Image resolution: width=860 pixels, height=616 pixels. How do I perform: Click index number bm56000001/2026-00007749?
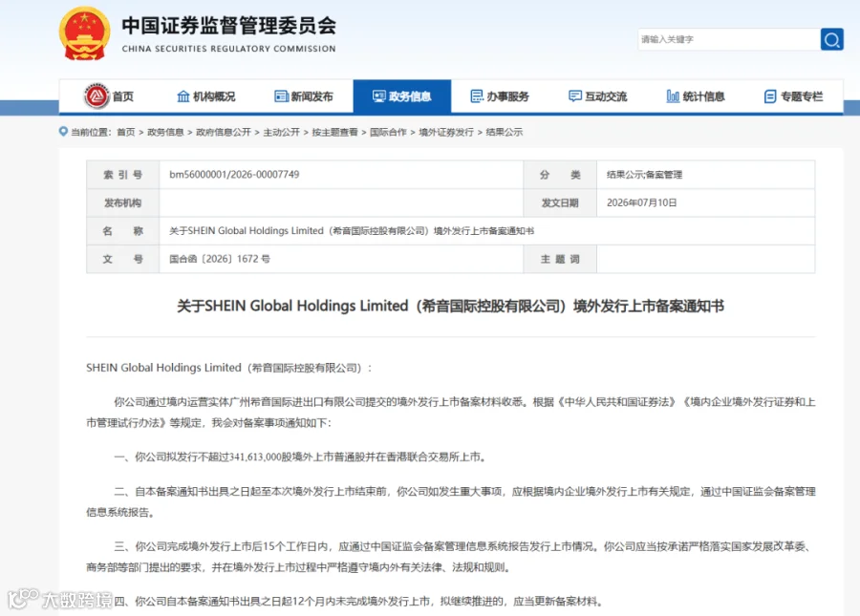[234, 174]
